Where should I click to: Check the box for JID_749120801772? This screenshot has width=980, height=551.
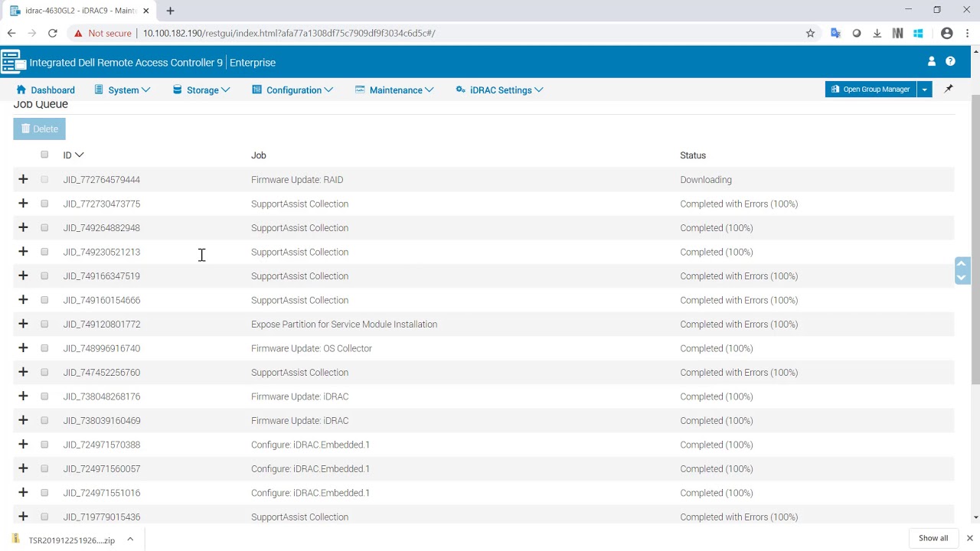(44, 324)
